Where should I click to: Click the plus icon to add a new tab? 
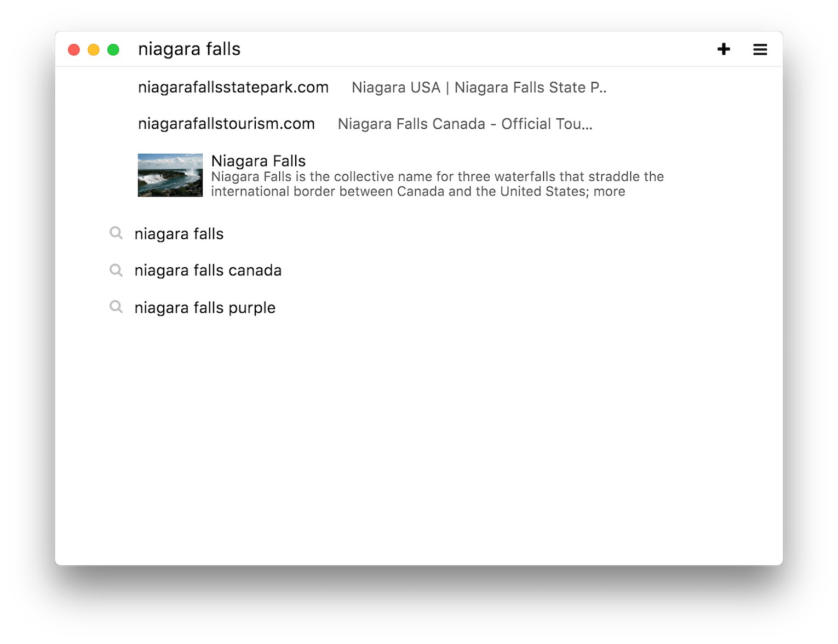(724, 49)
